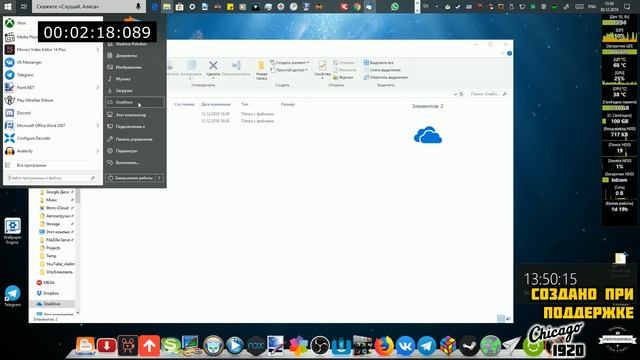Screen dimensions: 640x360
Task: Click Rename in Explorer ribbon
Action: [236, 68]
